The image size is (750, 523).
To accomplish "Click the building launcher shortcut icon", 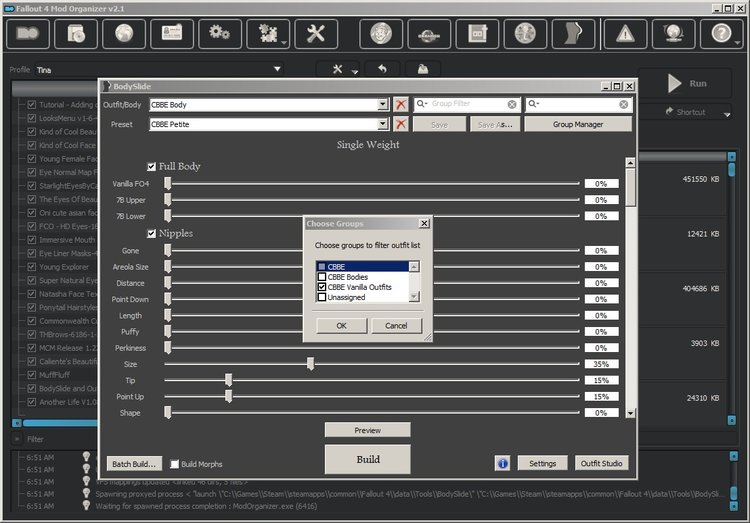I will click(x=477, y=34).
